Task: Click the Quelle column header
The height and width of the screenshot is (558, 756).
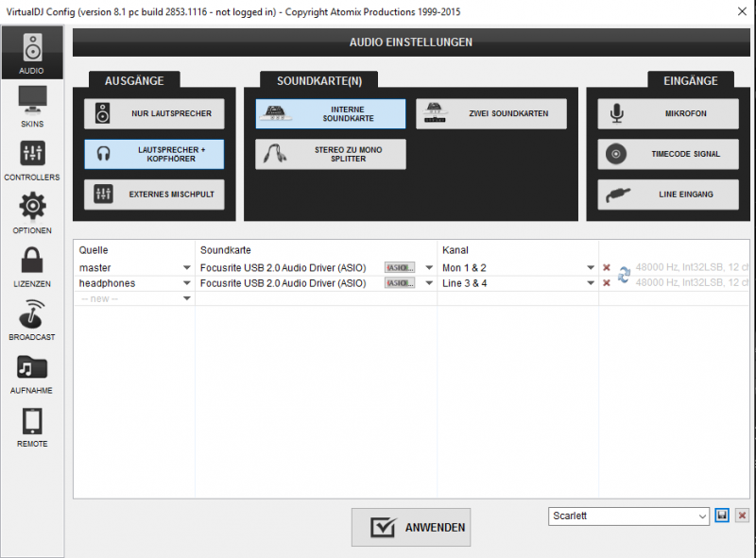Action: click(x=94, y=250)
